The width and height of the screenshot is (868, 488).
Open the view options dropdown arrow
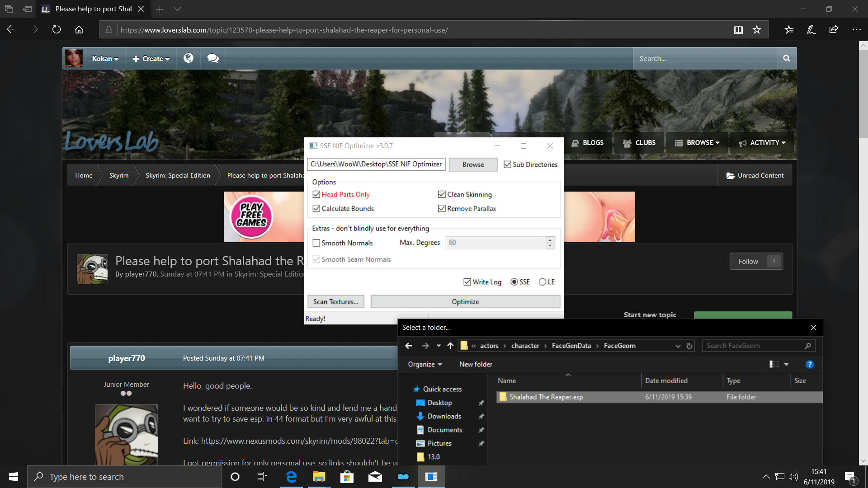786,364
